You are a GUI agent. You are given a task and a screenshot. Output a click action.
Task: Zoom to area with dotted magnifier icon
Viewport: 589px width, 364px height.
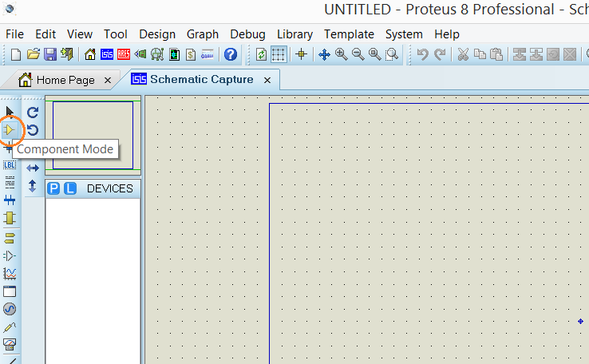point(392,54)
